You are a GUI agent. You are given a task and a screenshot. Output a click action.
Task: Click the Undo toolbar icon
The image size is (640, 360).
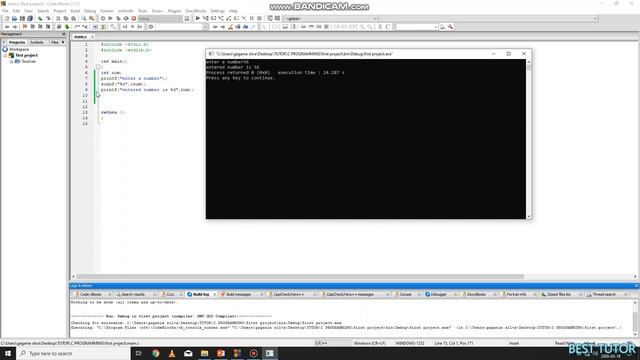point(40,18)
